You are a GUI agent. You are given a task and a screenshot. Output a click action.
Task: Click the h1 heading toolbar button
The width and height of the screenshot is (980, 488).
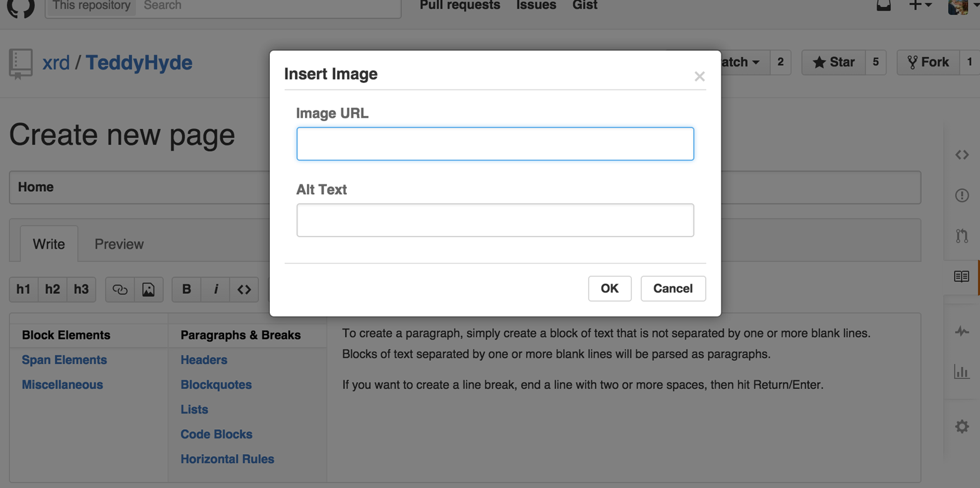pyautogui.click(x=23, y=289)
